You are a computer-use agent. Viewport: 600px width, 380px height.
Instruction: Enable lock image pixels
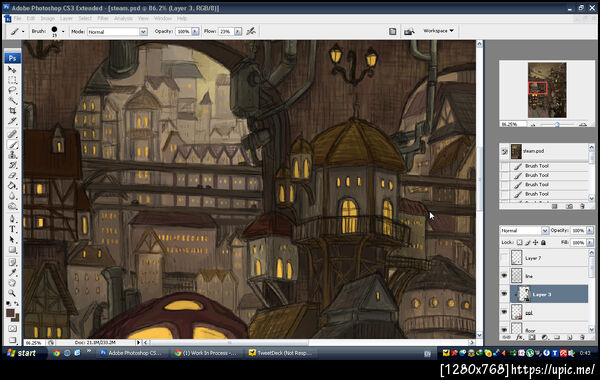click(528, 243)
